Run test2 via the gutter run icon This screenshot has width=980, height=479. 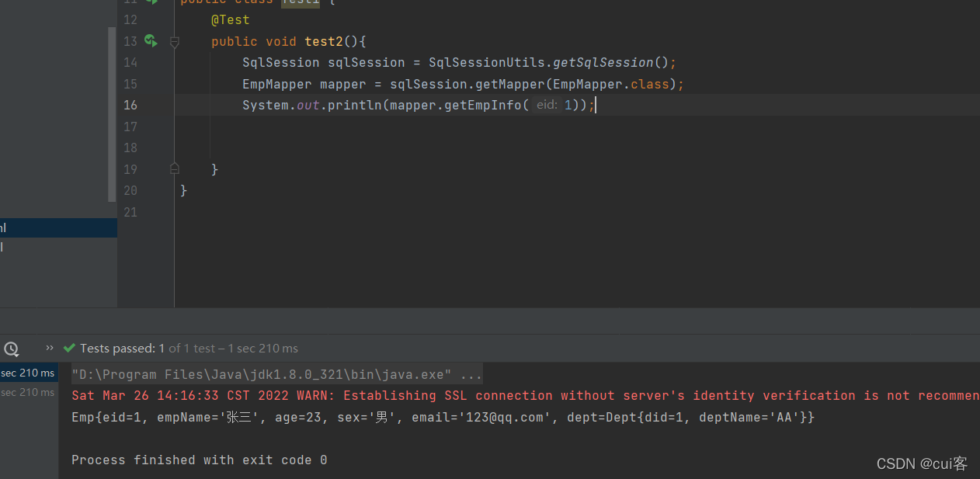(151, 41)
